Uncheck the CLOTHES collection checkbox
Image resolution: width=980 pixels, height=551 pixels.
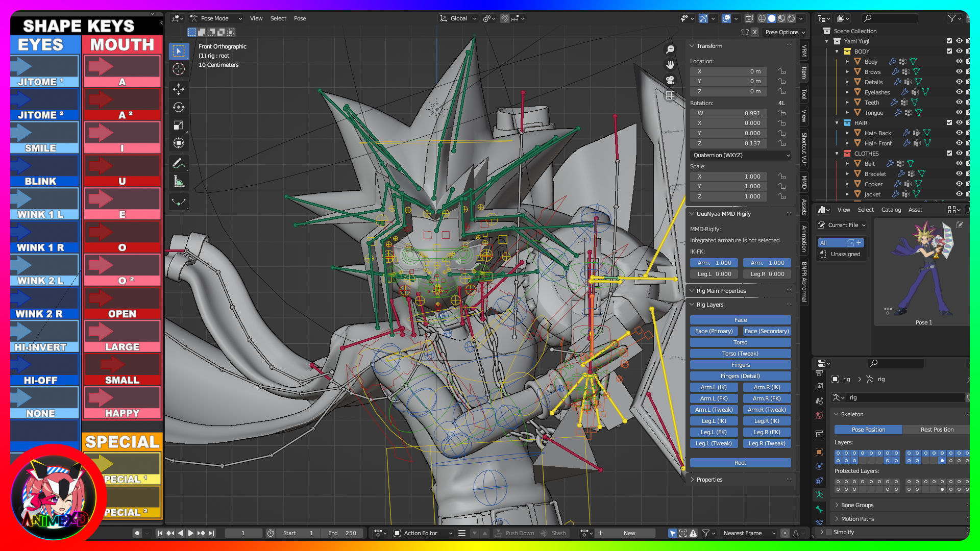click(949, 153)
